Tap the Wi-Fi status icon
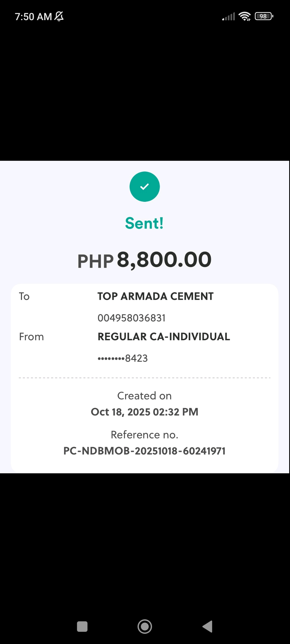Viewport: 290px width, 644px height. point(244,16)
